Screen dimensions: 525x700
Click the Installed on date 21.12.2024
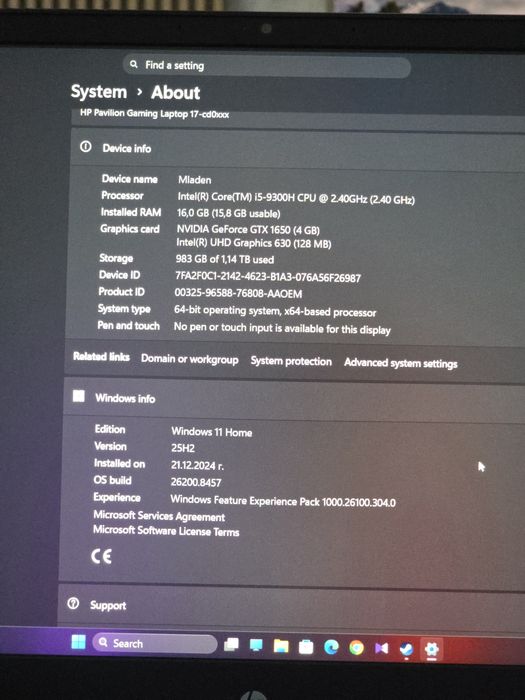pos(197,465)
